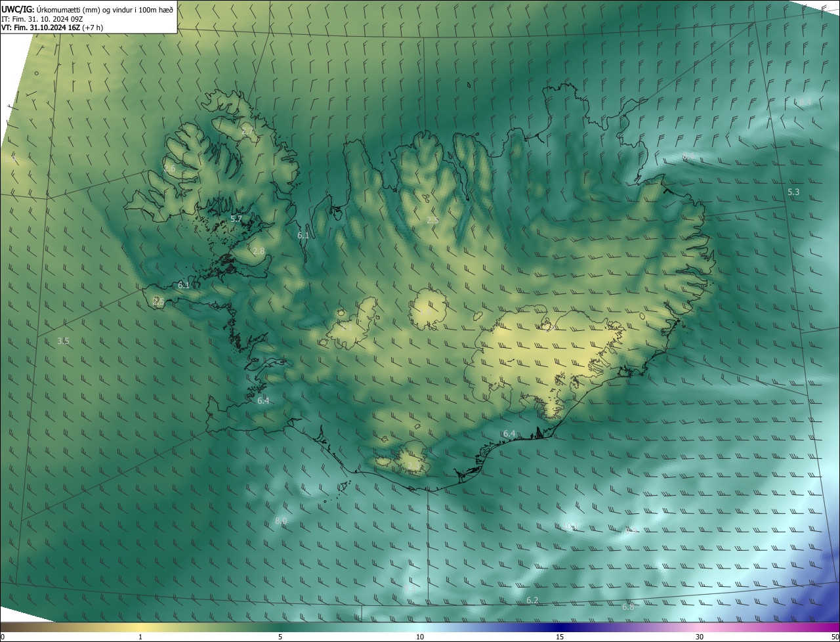Click the 5.7 value on the map

point(236,219)
